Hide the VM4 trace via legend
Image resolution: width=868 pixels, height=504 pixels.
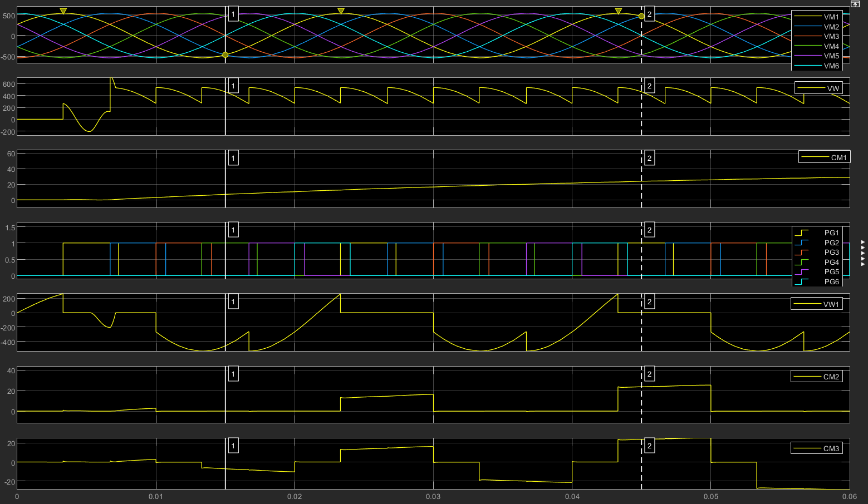click(817, 46)
